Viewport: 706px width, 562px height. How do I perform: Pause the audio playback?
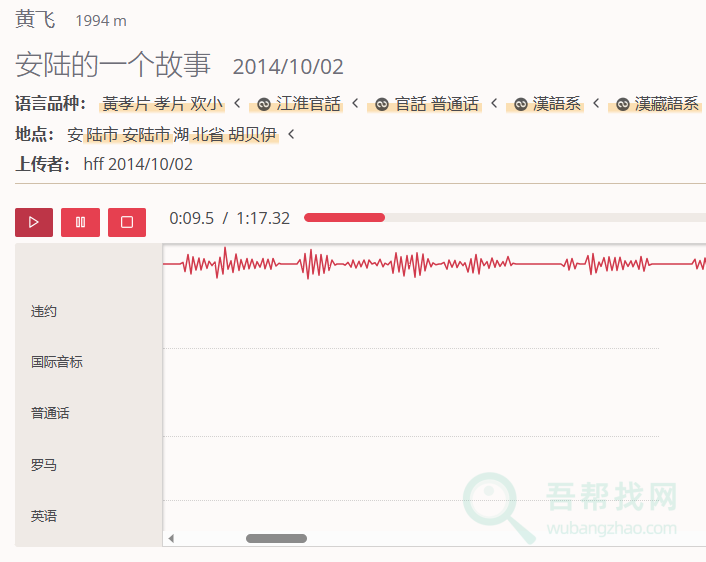[80, 222]
